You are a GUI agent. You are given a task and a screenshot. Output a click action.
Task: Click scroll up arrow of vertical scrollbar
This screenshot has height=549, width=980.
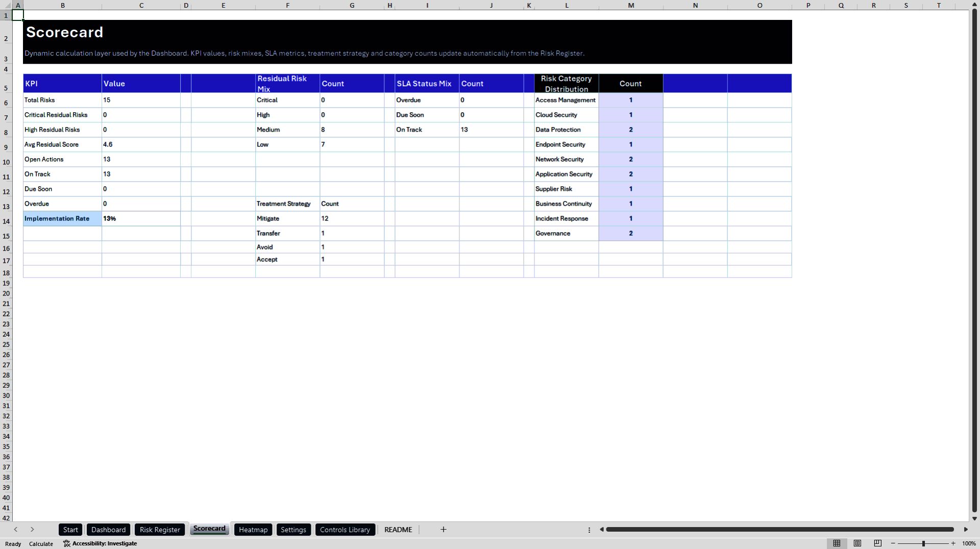click(974, 5)
